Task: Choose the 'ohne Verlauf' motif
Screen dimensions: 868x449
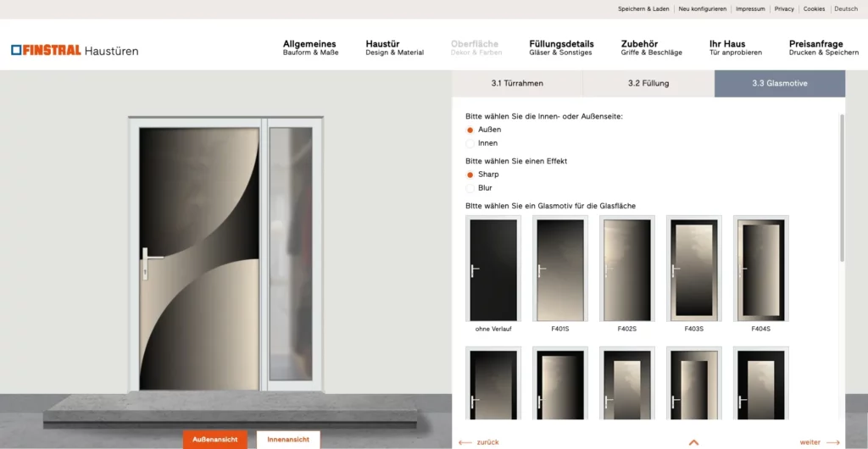Action: coord(493,269)
